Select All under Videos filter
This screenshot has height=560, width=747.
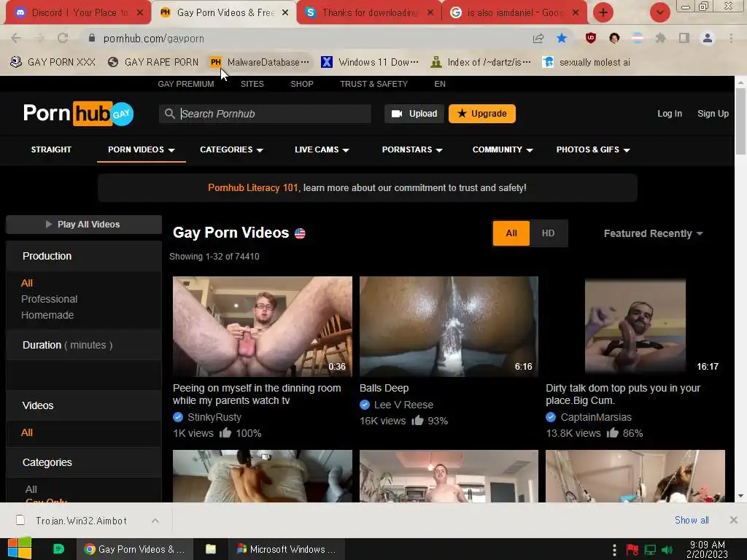coord(27,432)
